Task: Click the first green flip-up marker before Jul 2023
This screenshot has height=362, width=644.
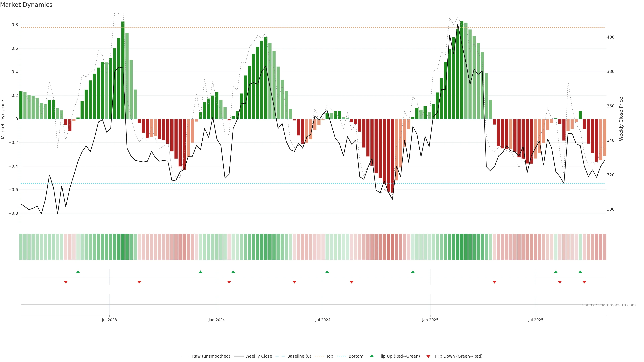Action: (x=78, y=272)
